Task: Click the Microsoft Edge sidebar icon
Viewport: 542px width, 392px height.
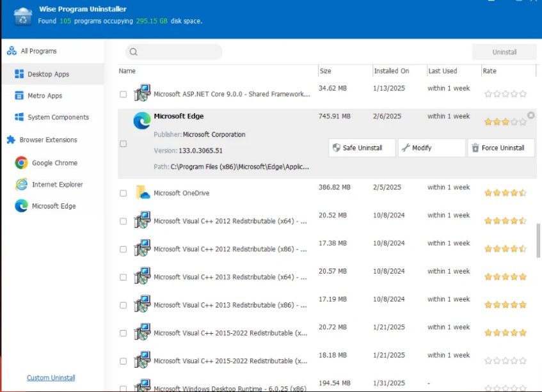Action: (21, 206)
